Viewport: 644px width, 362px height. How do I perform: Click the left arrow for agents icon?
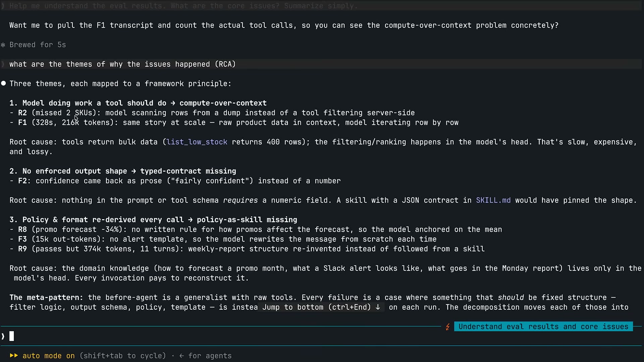click(x=181, y=356)
